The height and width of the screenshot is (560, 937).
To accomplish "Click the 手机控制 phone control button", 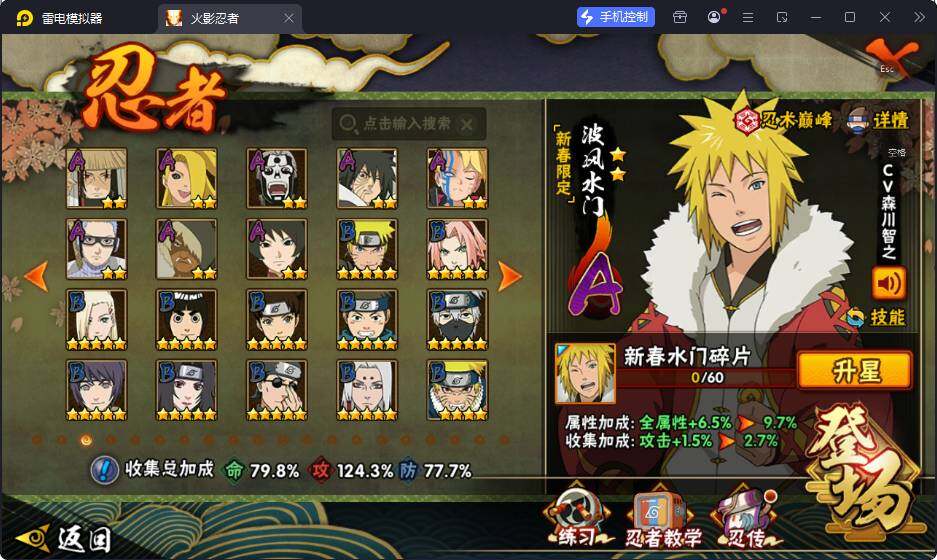I will tap(616, 17).
